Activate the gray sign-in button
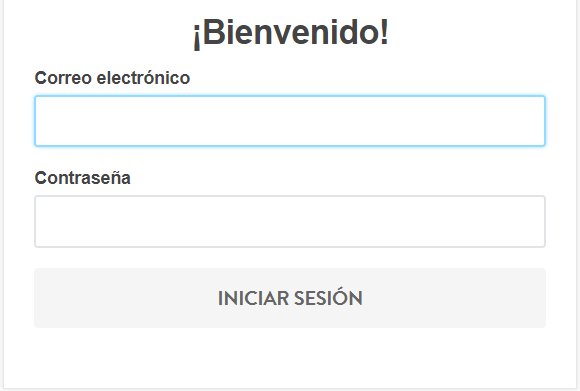Image resolution: width=580 pixels, height=391 pixels. [x=290, y=298]
